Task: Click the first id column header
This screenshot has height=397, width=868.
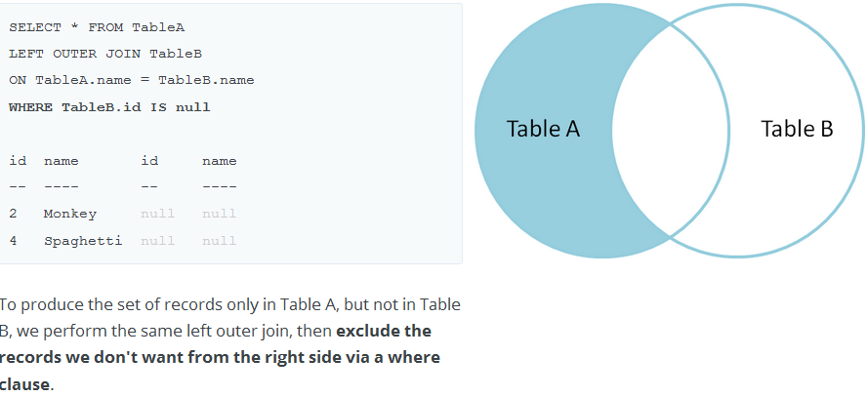Action: click(x=18, y=161)
